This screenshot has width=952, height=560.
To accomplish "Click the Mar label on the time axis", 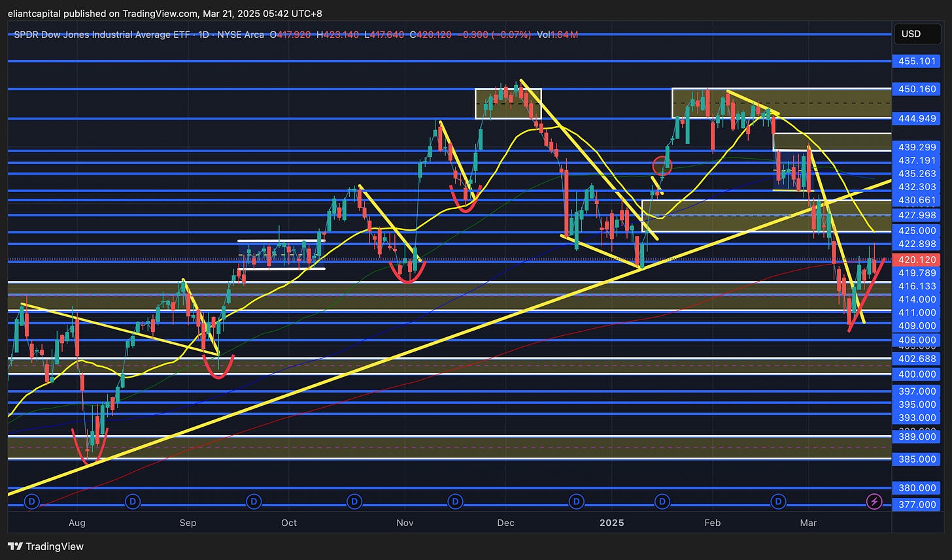I will click(x=809, y=523).
